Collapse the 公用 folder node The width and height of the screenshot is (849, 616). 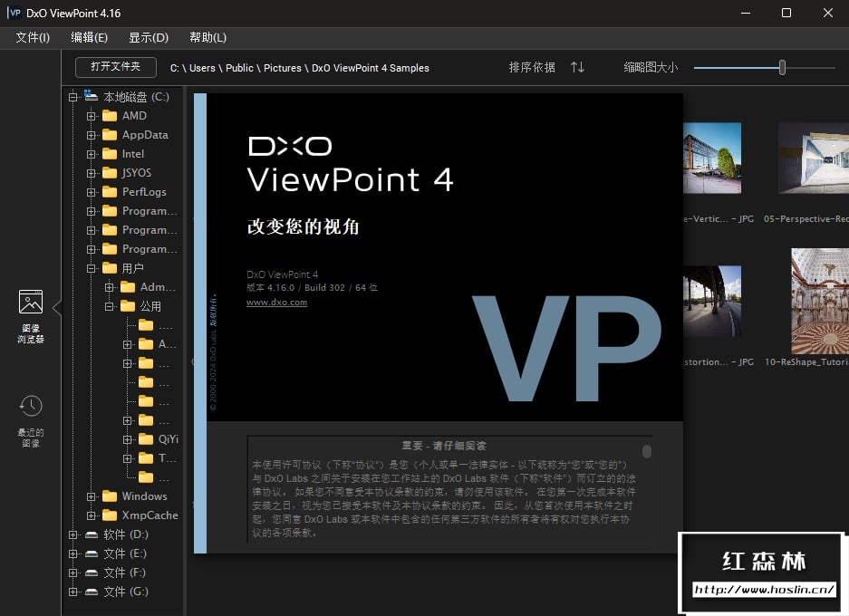tap(110, 306)
